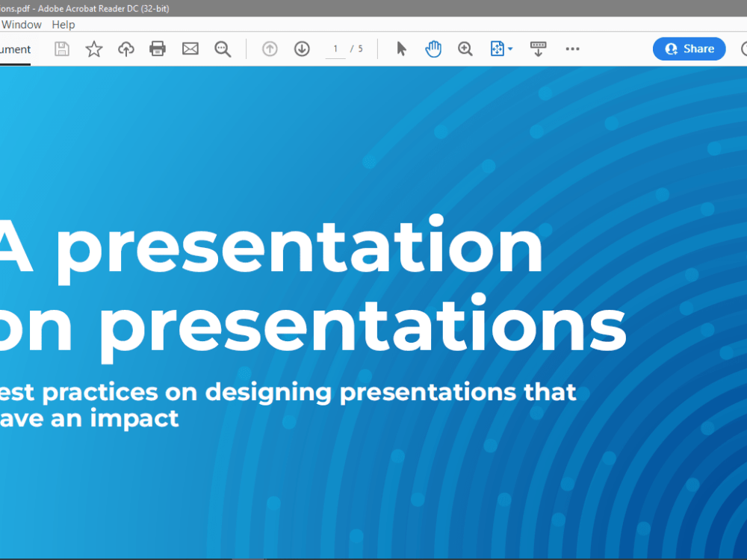The image size is (747, 560).
Task: Open the find text magnifier icon
Action: [x=223, y=49]
